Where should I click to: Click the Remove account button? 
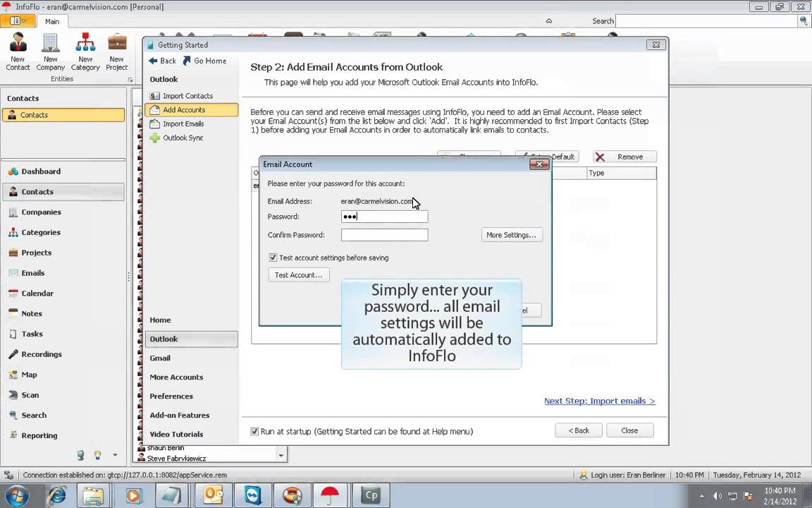[x=625, y=157]
